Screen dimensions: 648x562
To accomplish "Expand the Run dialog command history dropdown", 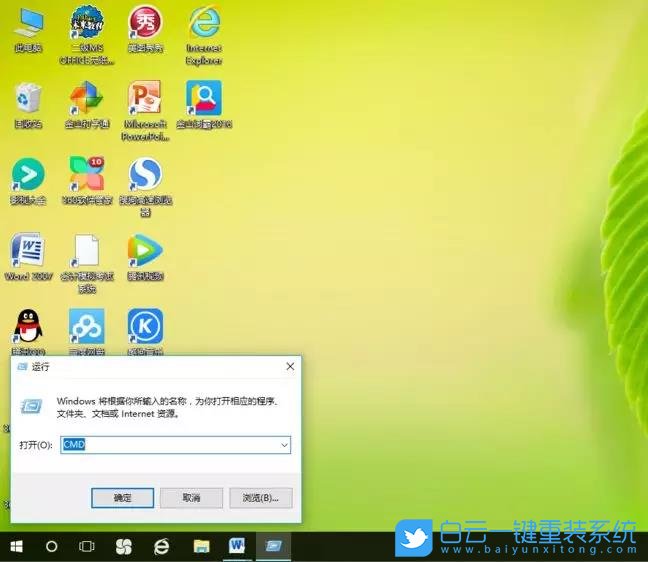I will pyautogui.click(x=284, y=444).
